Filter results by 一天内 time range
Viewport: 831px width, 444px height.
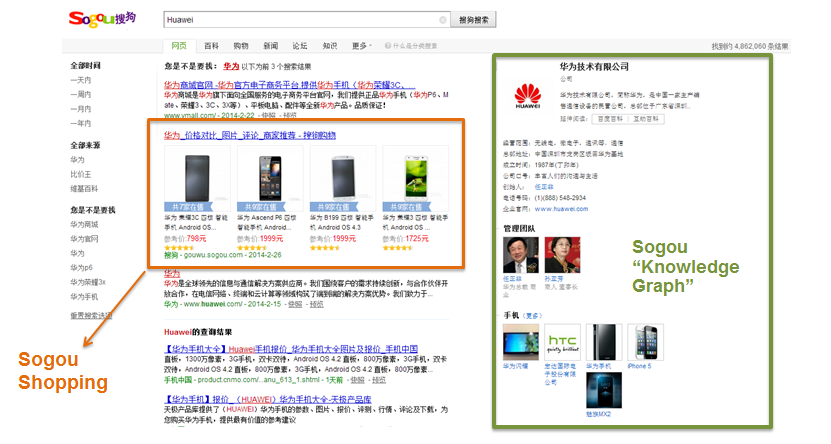(81, 79)
